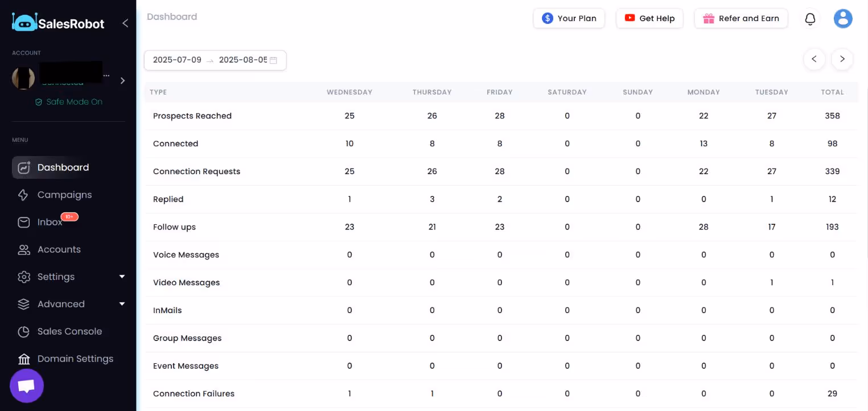Click the date range input field
Image resolution: width=868 pixels, height=411 pixels.
(x=208, y=59)
